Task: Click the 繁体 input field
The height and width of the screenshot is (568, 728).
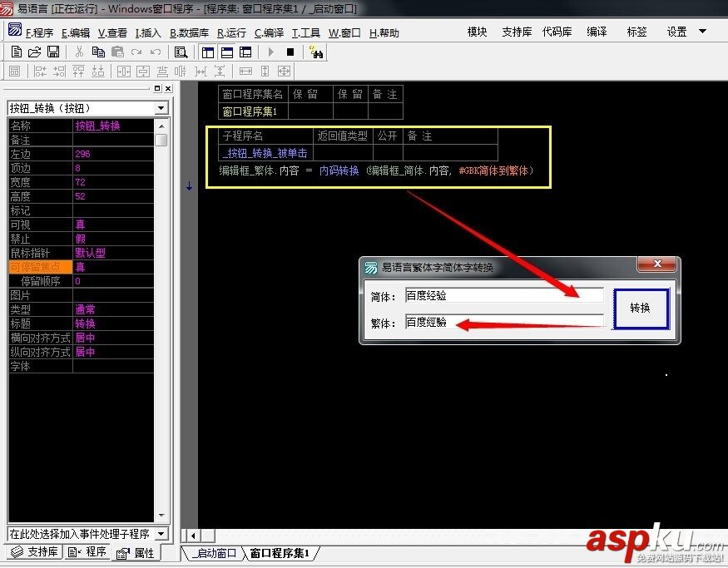Action: click(504, 322)
